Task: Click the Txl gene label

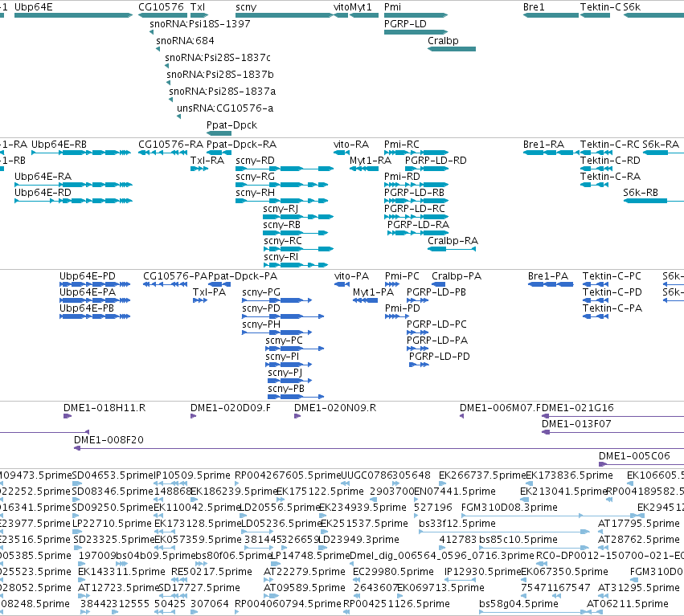Action: tap(198, 7)
